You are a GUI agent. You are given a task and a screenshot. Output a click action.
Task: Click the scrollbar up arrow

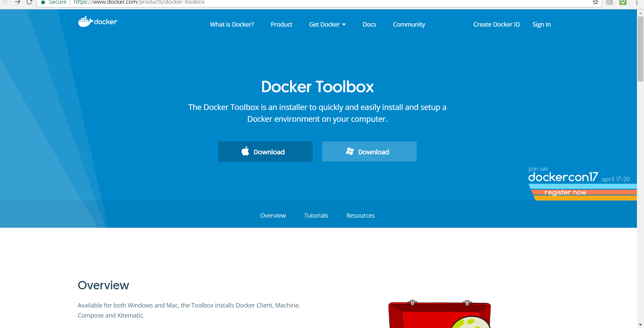point(640,13)
